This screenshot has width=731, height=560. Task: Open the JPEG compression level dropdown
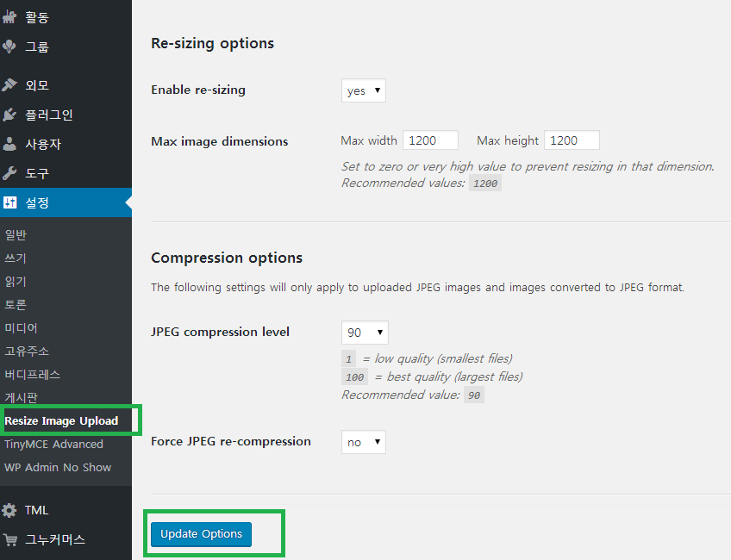pos(365,333)
